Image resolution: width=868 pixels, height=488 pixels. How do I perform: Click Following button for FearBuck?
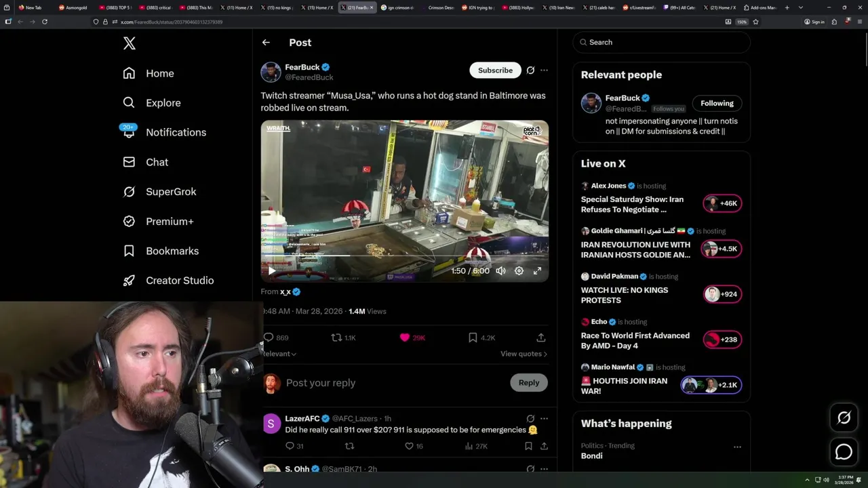coord(717,103)
